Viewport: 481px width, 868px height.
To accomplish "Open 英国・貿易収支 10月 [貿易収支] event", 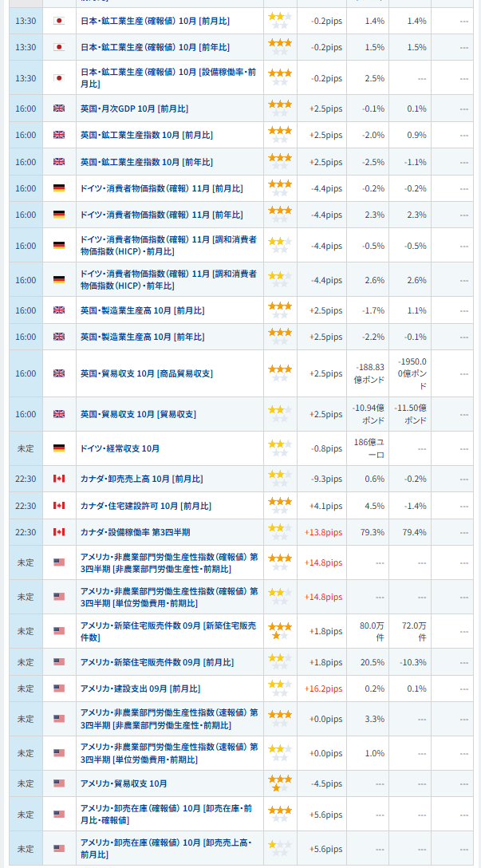I will (x=137, y=414).
